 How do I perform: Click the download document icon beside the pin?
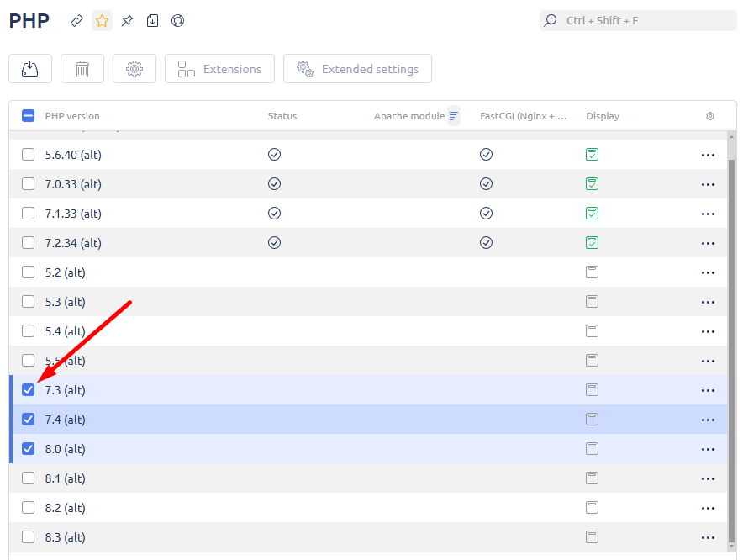152,21
